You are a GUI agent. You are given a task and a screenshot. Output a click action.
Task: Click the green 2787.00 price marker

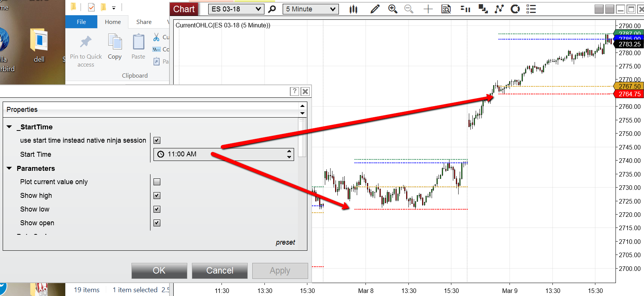click(629, 33)
